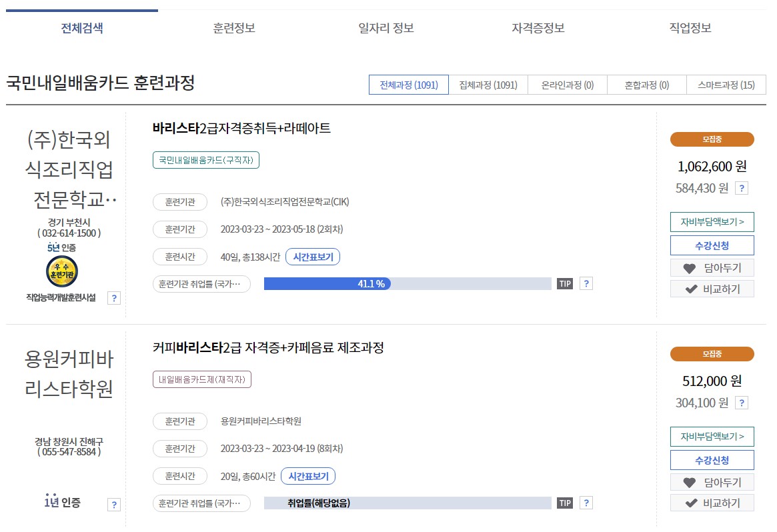Viewport: 777px width, 532px height.
Task: Click the 우수훈련기관 certification badge icon
Action: [61, 271]
